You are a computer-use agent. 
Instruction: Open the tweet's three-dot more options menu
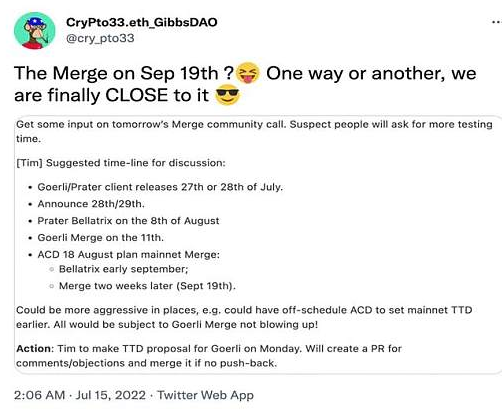click(x=497, y=22)
